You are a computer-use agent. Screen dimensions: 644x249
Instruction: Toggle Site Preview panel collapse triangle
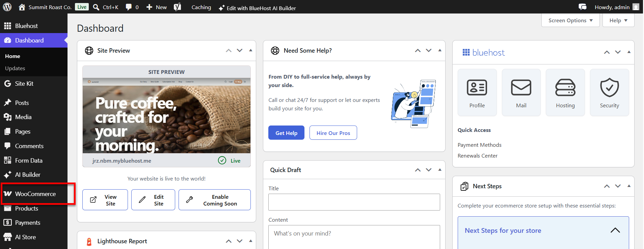click(x=250, y=50)
